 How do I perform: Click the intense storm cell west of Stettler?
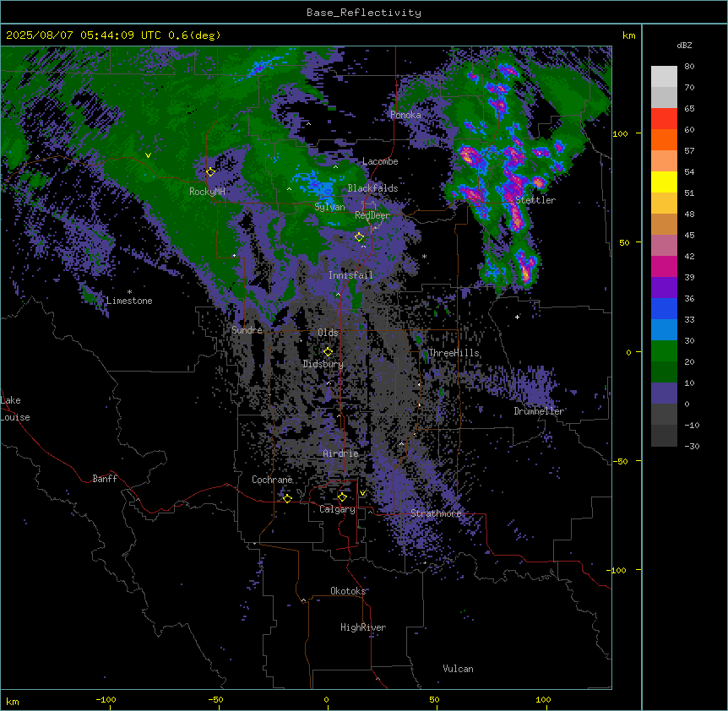[474, 194]
